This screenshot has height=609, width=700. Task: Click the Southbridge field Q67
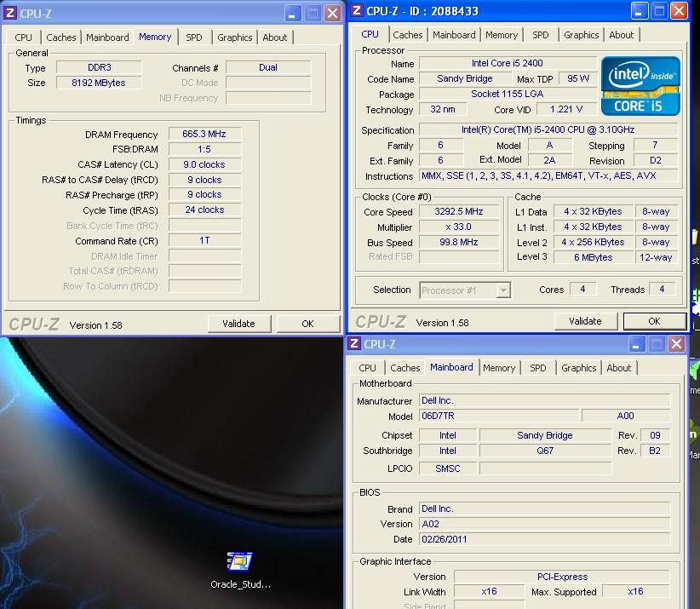[545, 451]
